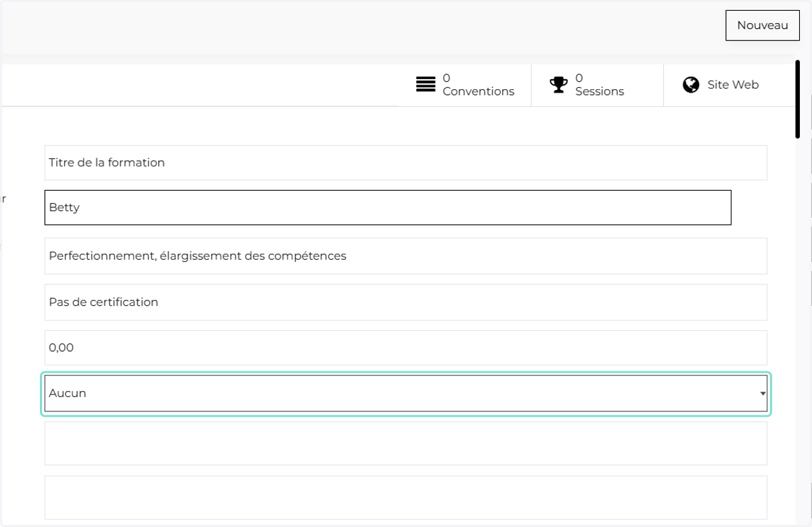Click the empty field right below Aucun
Screen dimensions: 812x527
pyautogui.click(x=406, y=443)
